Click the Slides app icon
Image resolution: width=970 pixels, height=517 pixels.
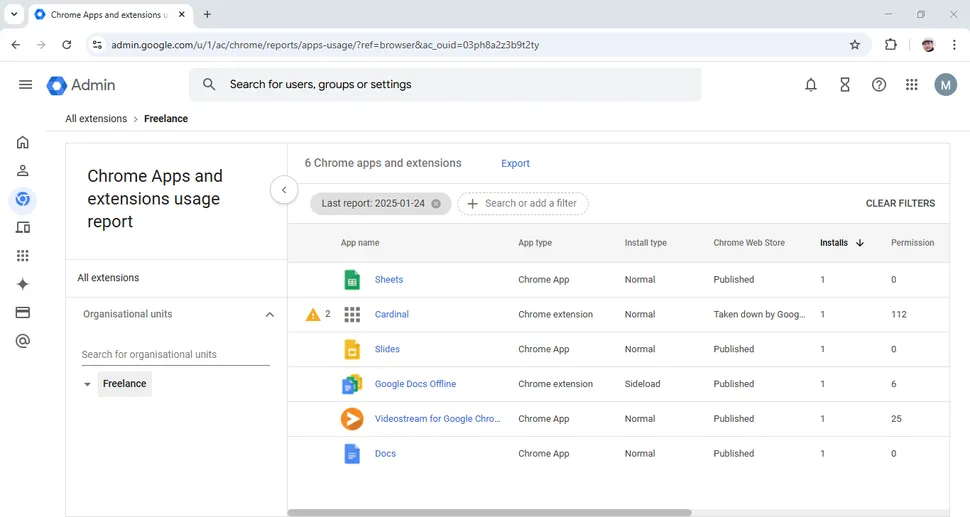pos(352,349)
